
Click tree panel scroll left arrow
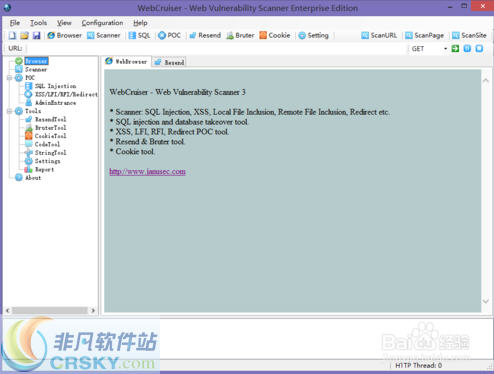(x=8, y=310)
